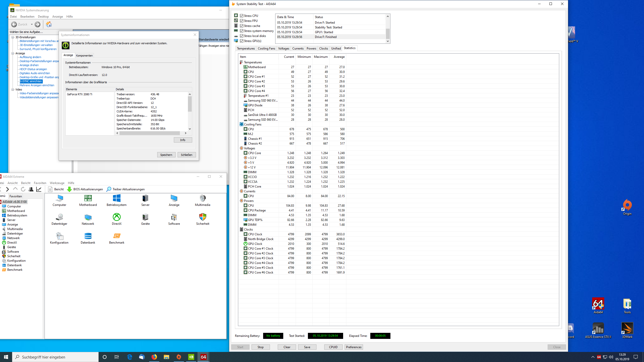Click the Windows taskbar search field
The width and height of the screenshot is (644, 362).
click(x=55, y=357)
